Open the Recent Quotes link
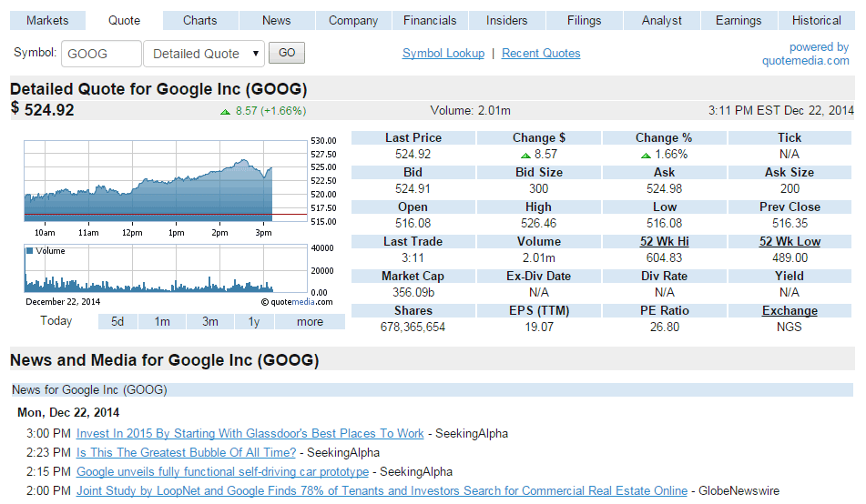 pos(541,54)
